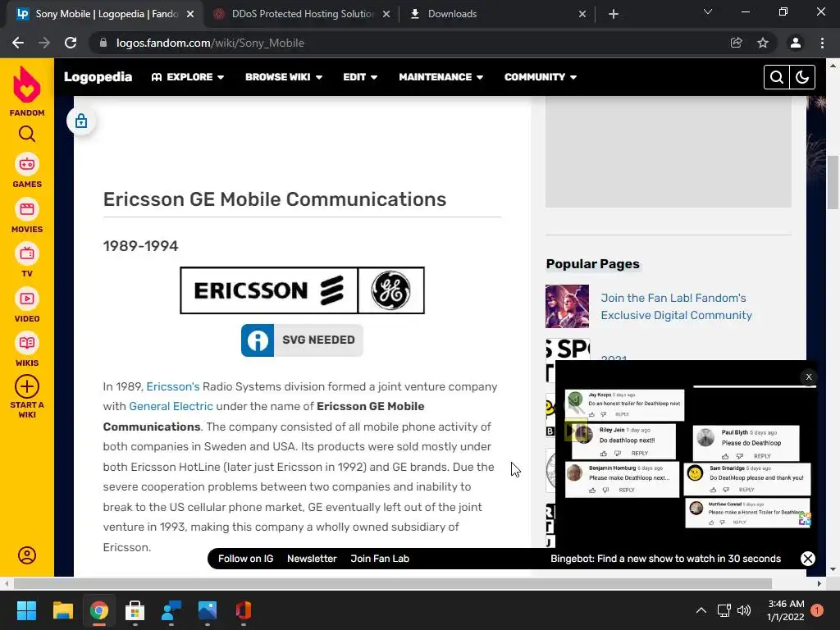The width and height of the screenshot is (840, 630).
Task: Open tab search chevron
Action: coord(708,11)
